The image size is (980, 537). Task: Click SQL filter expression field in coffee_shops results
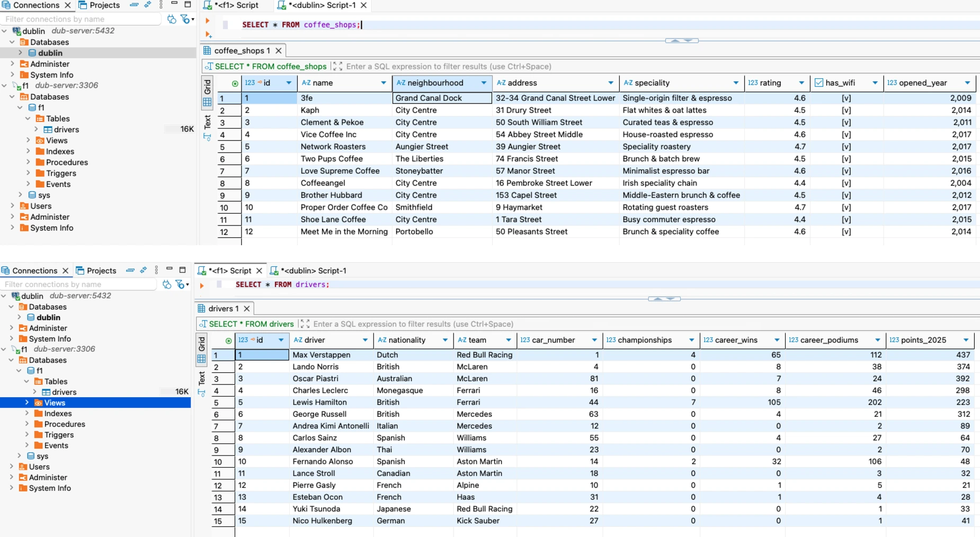point(660,66)
